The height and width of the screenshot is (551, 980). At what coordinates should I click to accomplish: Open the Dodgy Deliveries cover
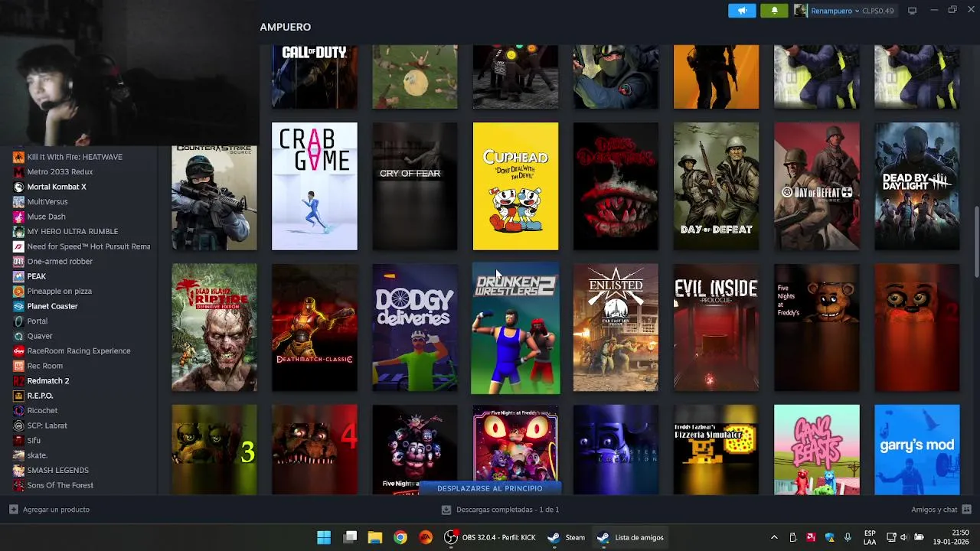point(415,328)
